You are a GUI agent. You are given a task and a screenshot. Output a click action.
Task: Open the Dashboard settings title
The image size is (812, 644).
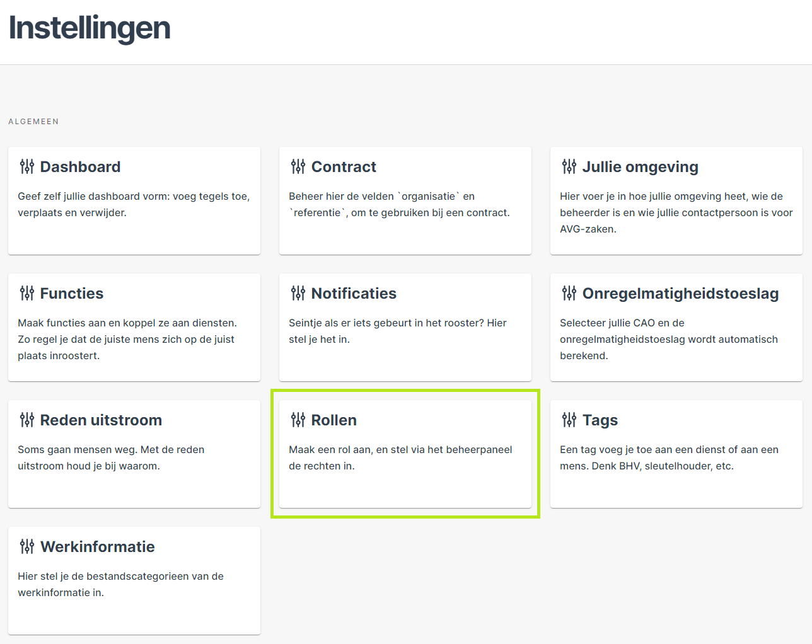(x=80, y=167)
